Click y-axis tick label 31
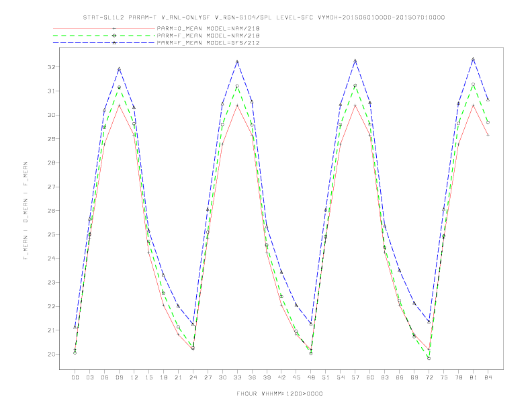Viewport: 532px width, 411px height. [x=51, y=91]
